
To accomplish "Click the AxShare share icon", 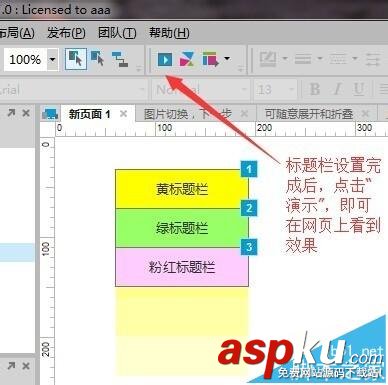I will click(x=187, y=59).
